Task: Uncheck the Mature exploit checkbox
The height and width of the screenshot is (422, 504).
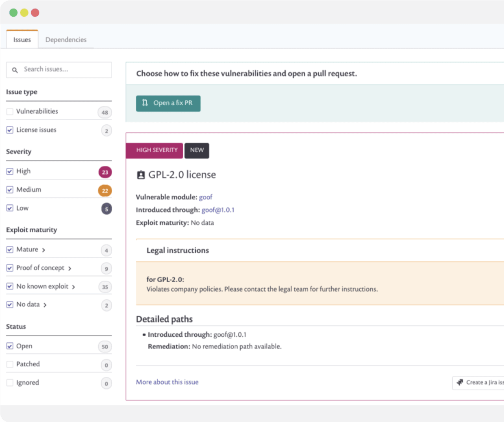Action: [x=10, y=249]
